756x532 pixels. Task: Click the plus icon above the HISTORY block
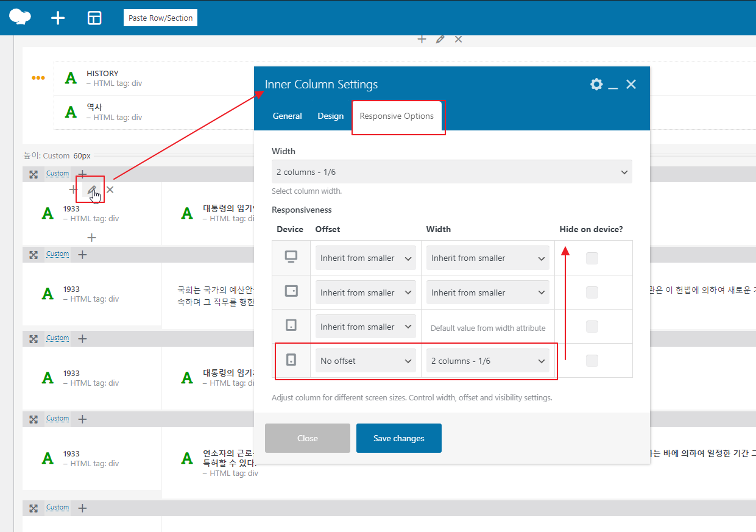[422, 39]
